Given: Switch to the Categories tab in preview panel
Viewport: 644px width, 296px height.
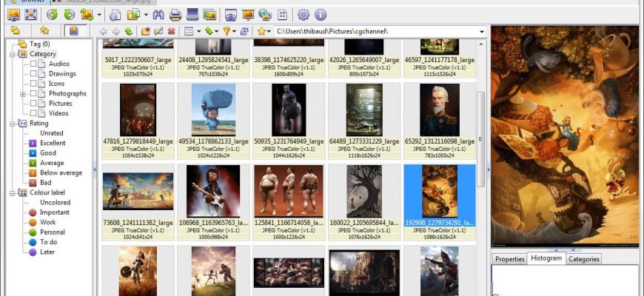Looking at the screenshot, I should point(584,259).
